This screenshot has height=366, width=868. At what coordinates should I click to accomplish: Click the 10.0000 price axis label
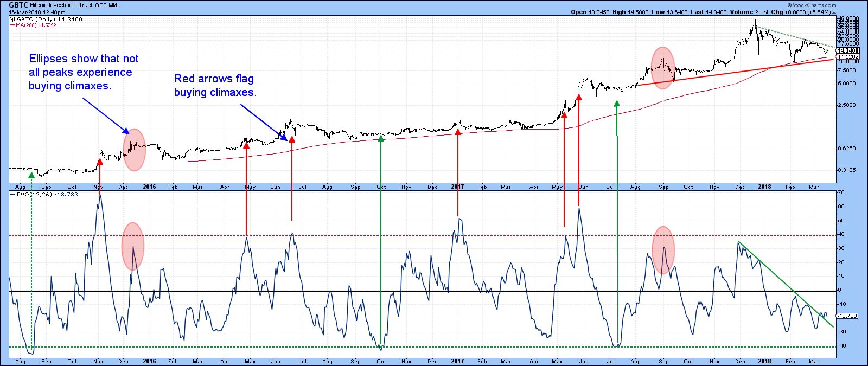[x=848, y=62]
